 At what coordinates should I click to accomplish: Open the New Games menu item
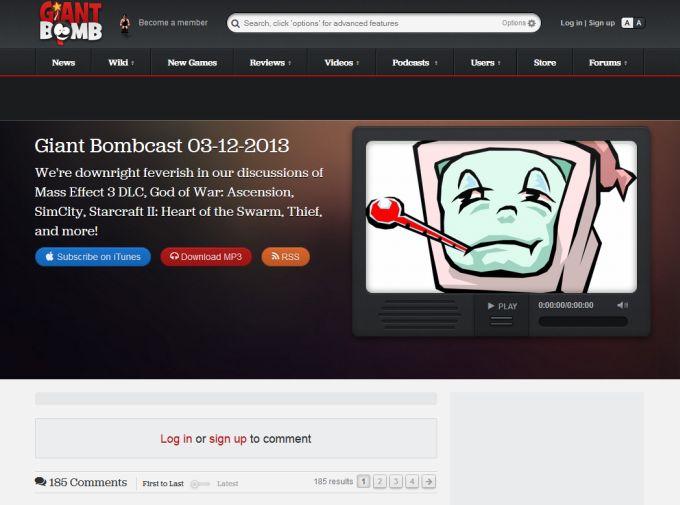[192, 62]
